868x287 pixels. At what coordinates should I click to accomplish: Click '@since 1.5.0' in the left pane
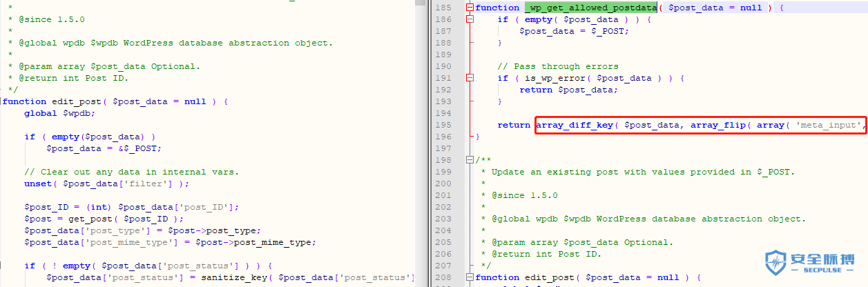[x=52, y=19]
